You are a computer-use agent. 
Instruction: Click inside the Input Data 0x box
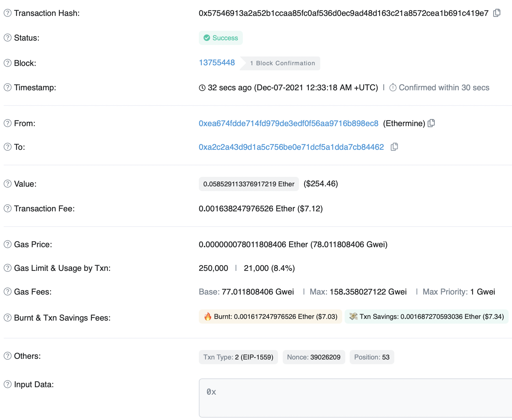(355, 398)
